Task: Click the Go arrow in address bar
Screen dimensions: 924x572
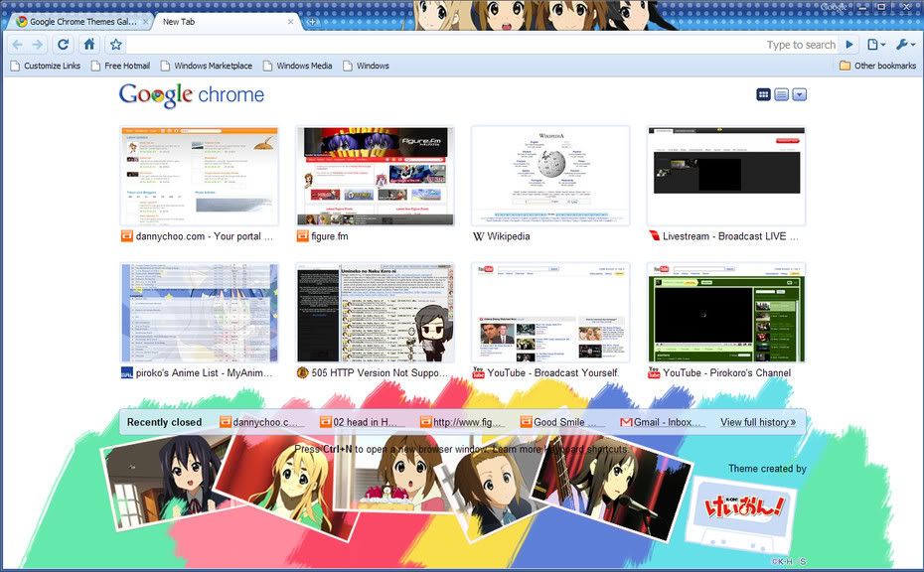Action: coord(849,44)
